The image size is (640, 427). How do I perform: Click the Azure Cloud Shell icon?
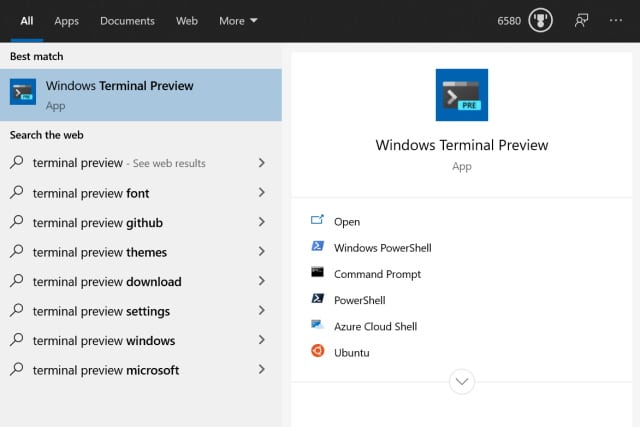[x=318, y=325]
